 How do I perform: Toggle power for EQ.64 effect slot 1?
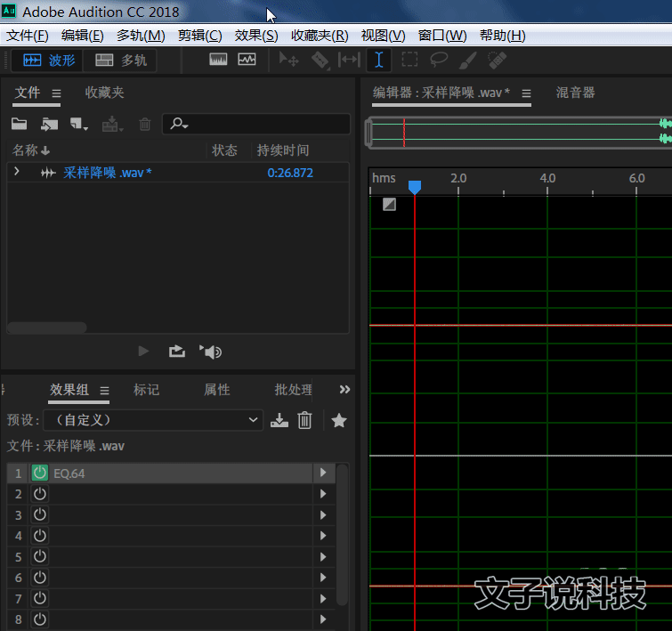click(40, 473)
